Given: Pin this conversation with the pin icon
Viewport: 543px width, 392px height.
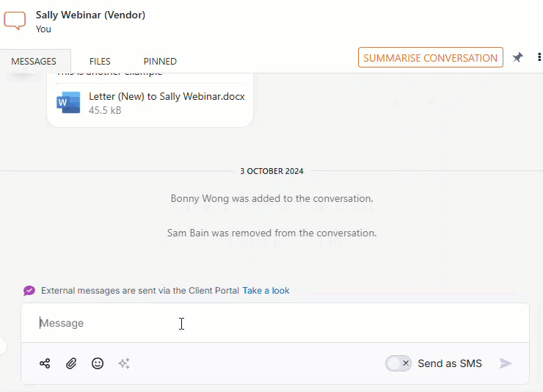Looking at the screenshot, I should click(518, 57).
